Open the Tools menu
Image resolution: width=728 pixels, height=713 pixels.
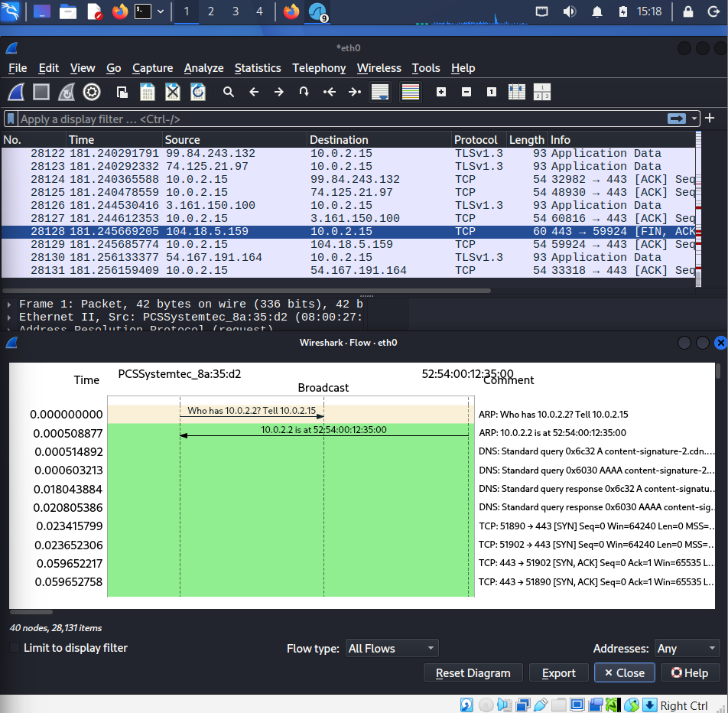tap(426, 68)
